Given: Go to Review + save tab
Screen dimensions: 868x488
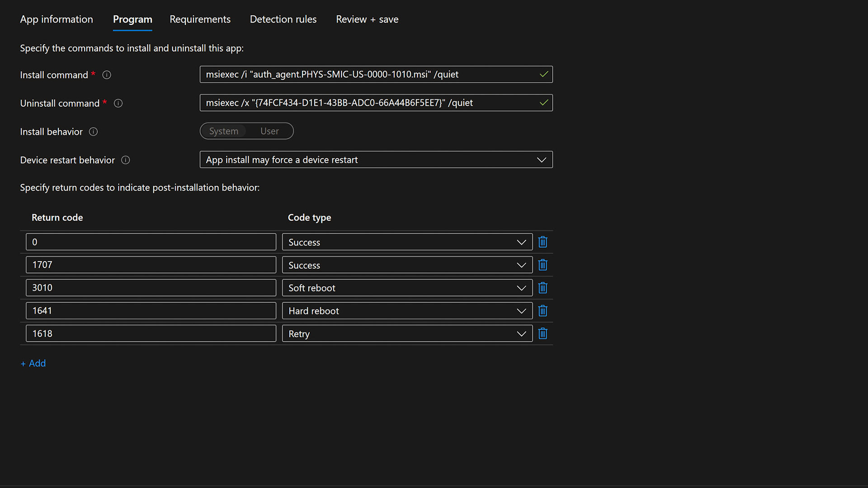Looking at the screenshot, I should 367,19.
